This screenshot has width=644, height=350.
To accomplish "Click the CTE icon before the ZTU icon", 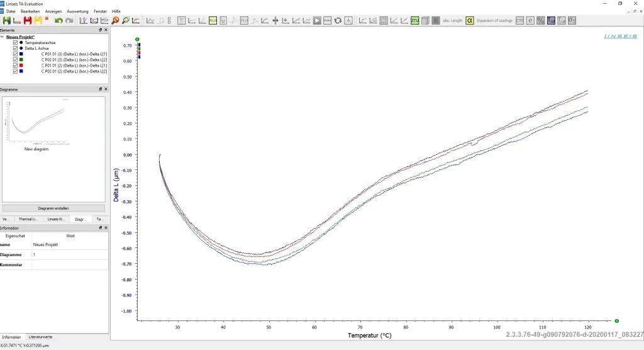I will click(x=384, y=21).
